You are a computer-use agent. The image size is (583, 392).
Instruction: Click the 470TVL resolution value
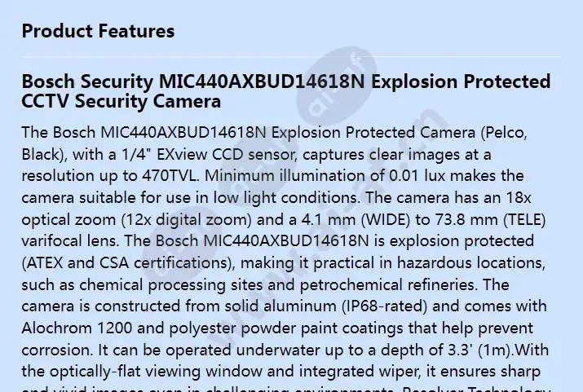click(169, 176)
